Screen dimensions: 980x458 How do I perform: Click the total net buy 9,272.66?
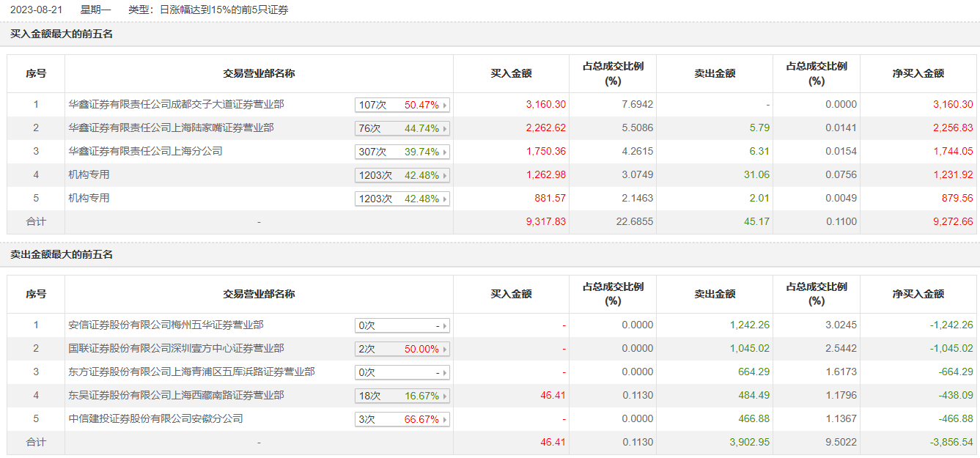(953, 221)
